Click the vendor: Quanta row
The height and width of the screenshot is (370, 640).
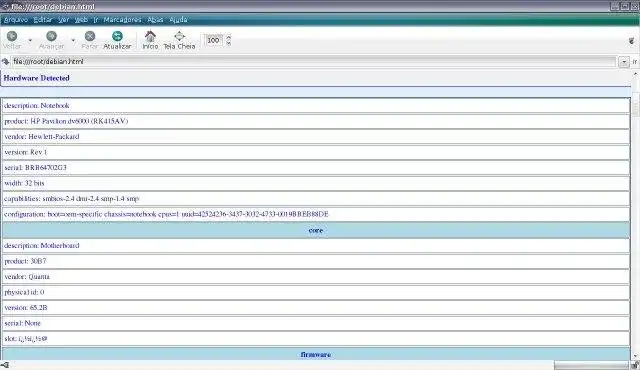point(316,277)
